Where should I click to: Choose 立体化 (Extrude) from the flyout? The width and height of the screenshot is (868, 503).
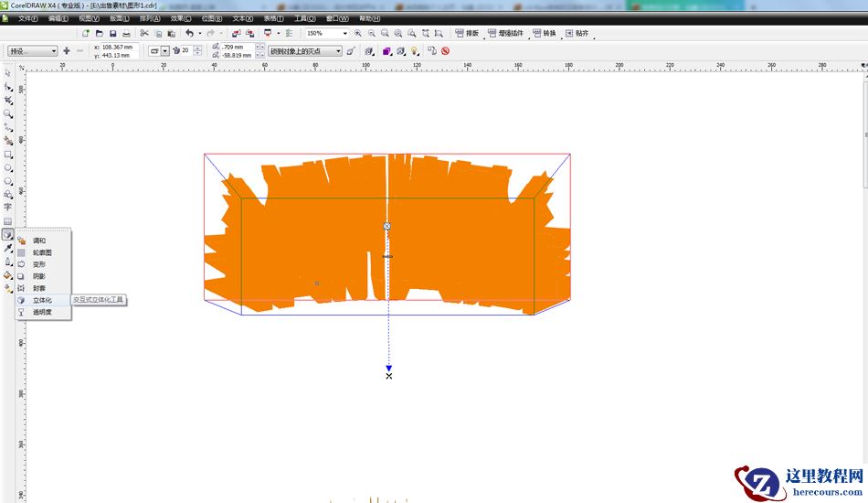[x=43, y=300]
